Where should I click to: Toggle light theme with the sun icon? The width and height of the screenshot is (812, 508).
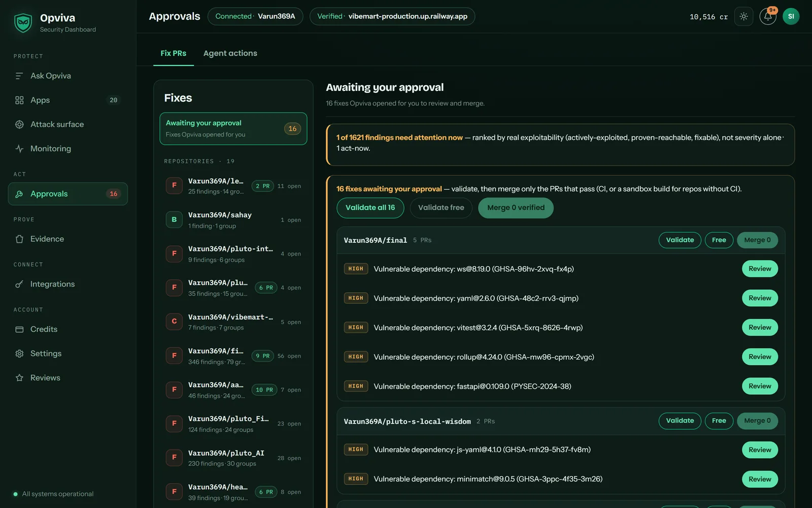pyautogui.click(x=743, y=16)
